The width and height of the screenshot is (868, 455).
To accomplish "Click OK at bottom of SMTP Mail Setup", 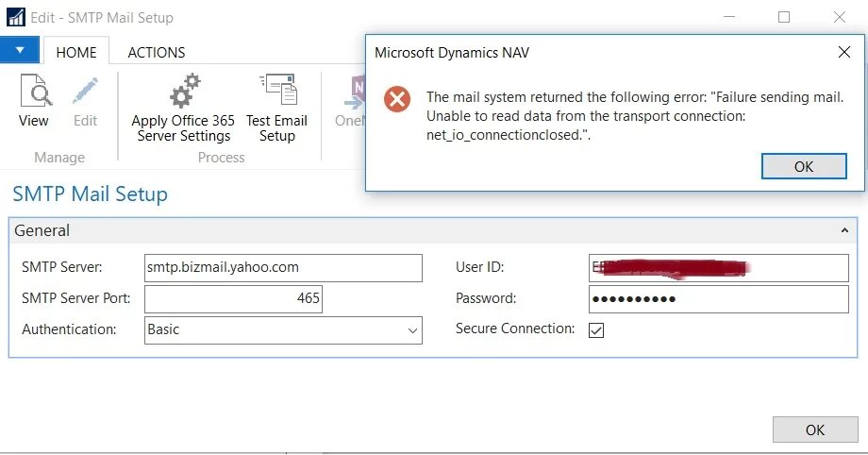I will 815,430.
